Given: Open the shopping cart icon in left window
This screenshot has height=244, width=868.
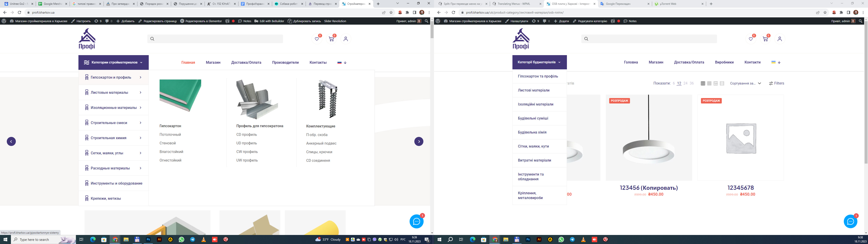Looking at the screenshot, I should point(331,39).
